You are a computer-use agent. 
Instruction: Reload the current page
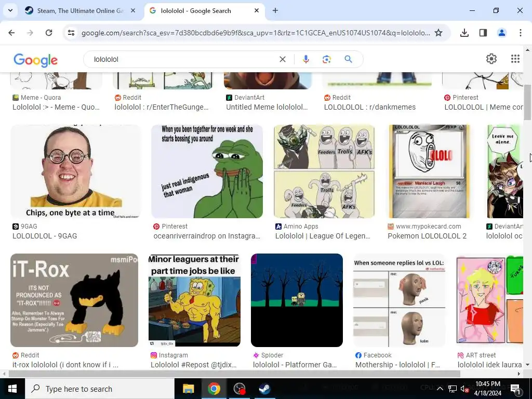[x=49, y=33]
